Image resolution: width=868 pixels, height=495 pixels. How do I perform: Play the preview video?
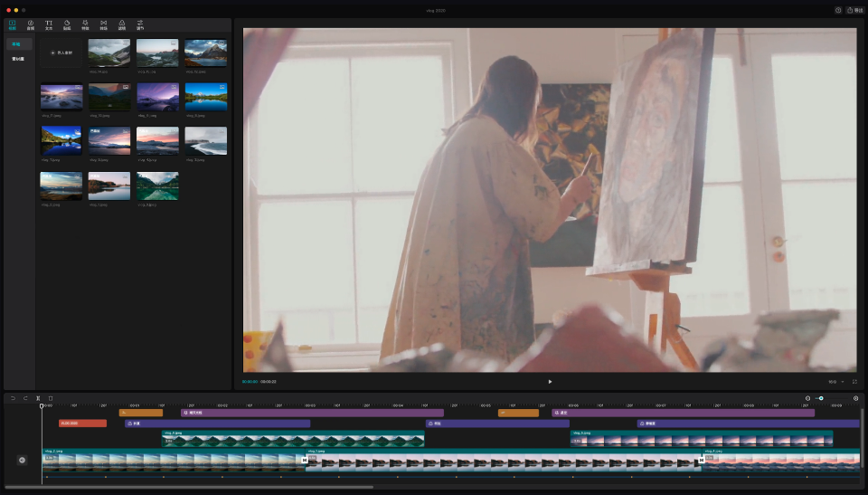[550, 381]
